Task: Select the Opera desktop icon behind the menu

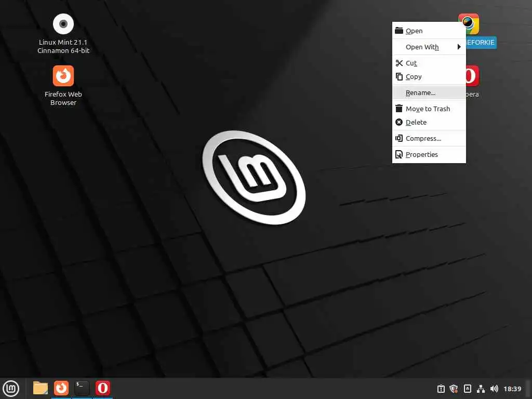Action: (473, 76)
